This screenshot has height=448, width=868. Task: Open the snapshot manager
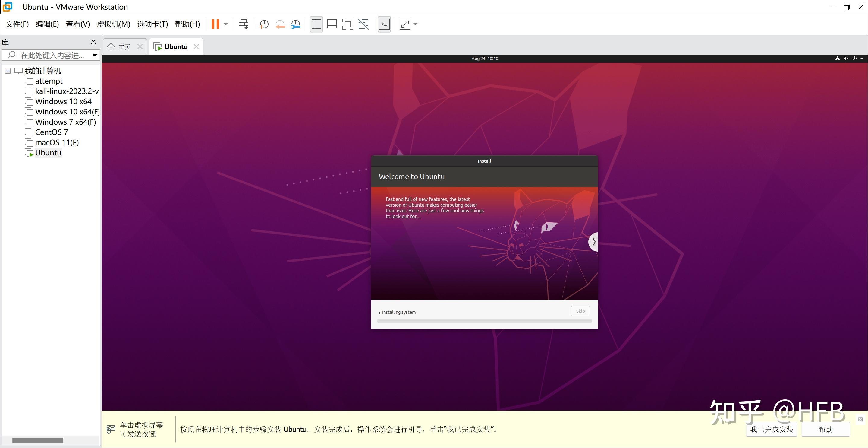[295, 24]
